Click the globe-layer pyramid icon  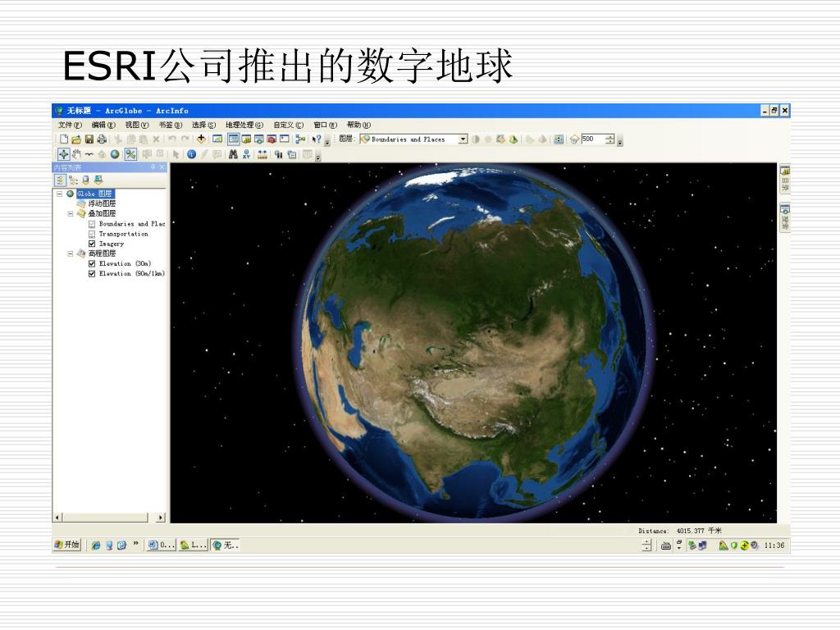(514, 139)
